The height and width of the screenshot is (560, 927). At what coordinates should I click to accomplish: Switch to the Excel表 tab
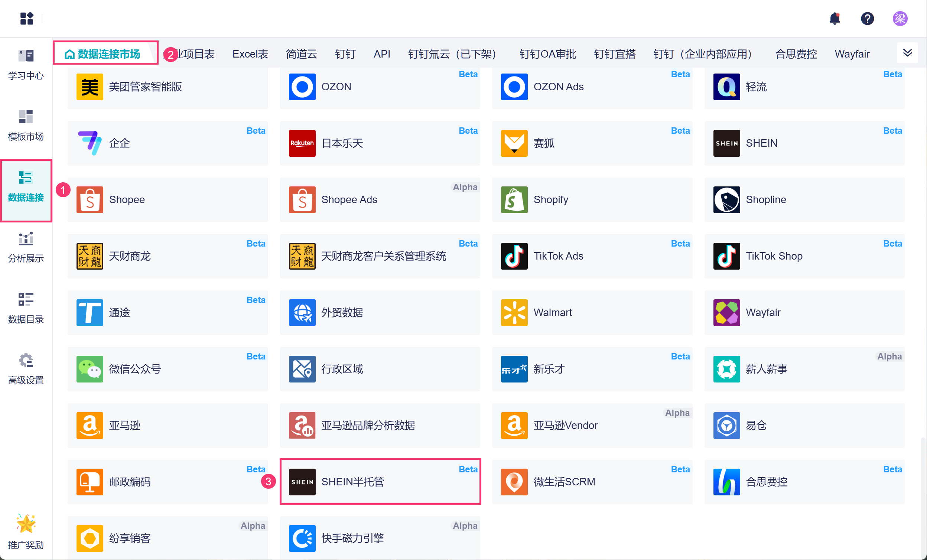coord(250,54)
